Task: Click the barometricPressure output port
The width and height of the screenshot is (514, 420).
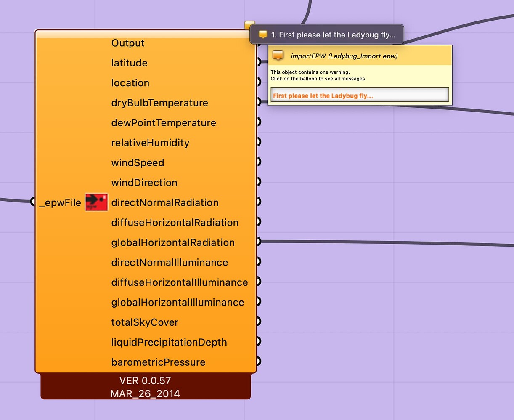Action: (x=258, y=361)
